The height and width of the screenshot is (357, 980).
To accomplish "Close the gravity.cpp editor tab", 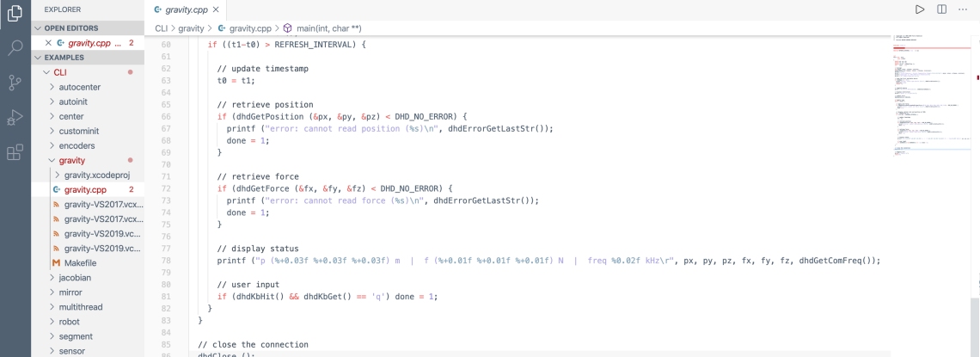I will (x=216, y=9).
